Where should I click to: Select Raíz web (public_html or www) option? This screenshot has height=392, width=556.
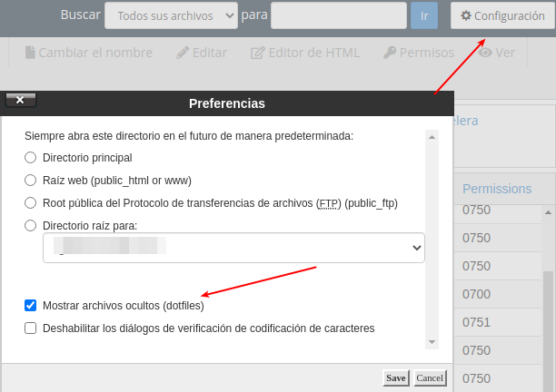(31, 180)
